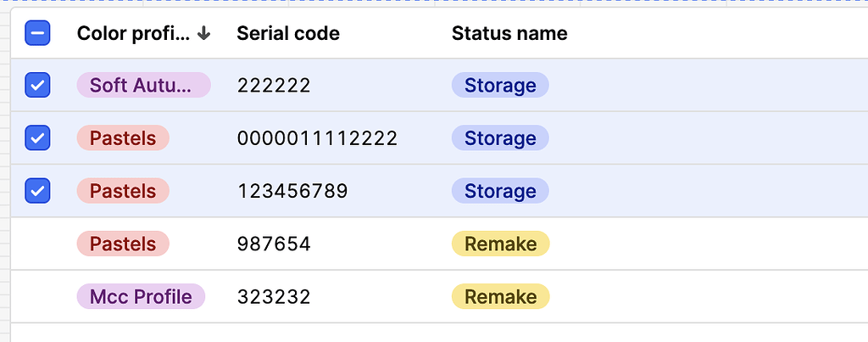
Task: Select the serial code cell 323232
Action: 274,296
